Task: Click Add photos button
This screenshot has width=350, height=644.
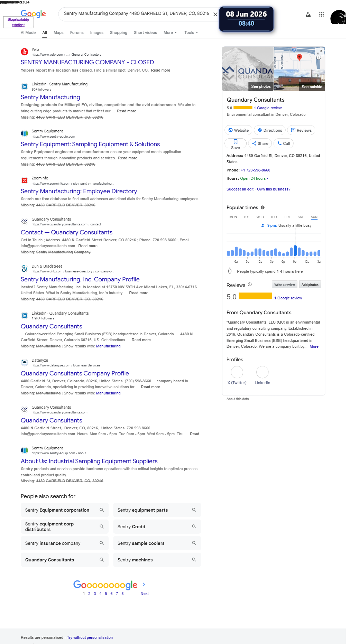Action: pyautogui.click(x=310, y=284)
